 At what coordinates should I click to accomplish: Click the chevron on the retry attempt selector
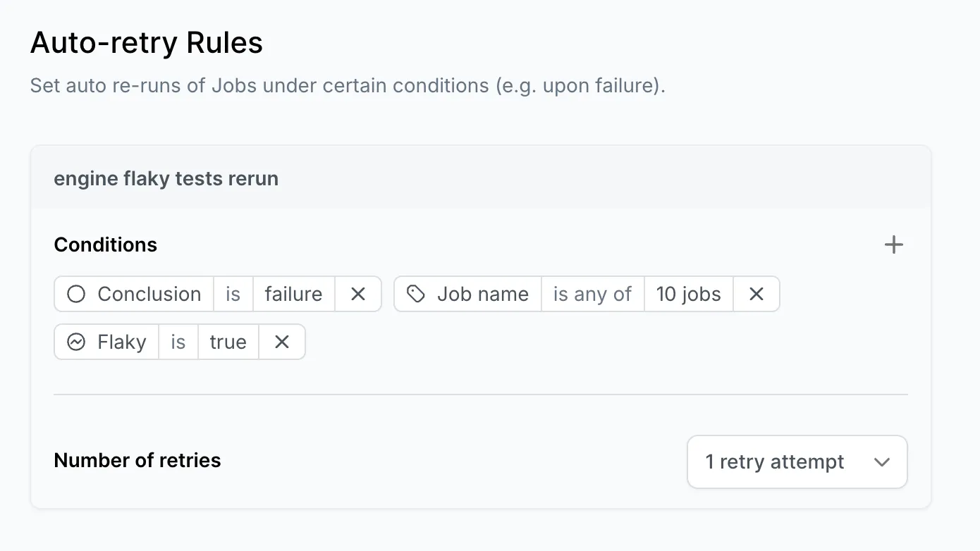pos(881,462)
